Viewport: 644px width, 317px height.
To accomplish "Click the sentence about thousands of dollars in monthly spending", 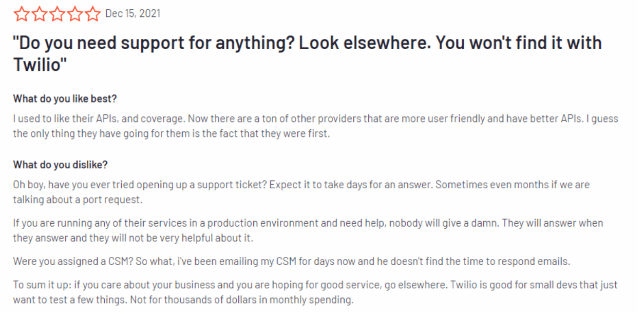I will (x=242, y=300).
